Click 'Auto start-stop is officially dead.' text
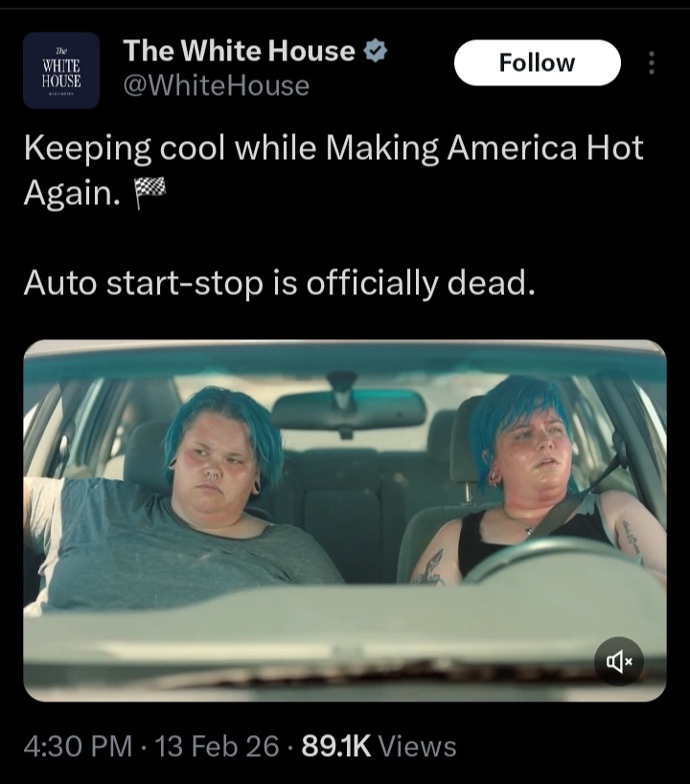Screen dimensions: 690x784 [x=280, y=283]
